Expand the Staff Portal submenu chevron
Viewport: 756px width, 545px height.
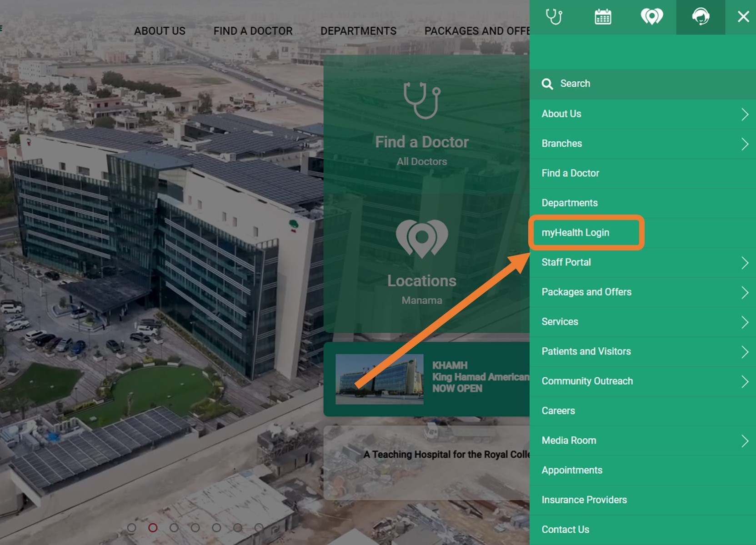coord(744,263)
